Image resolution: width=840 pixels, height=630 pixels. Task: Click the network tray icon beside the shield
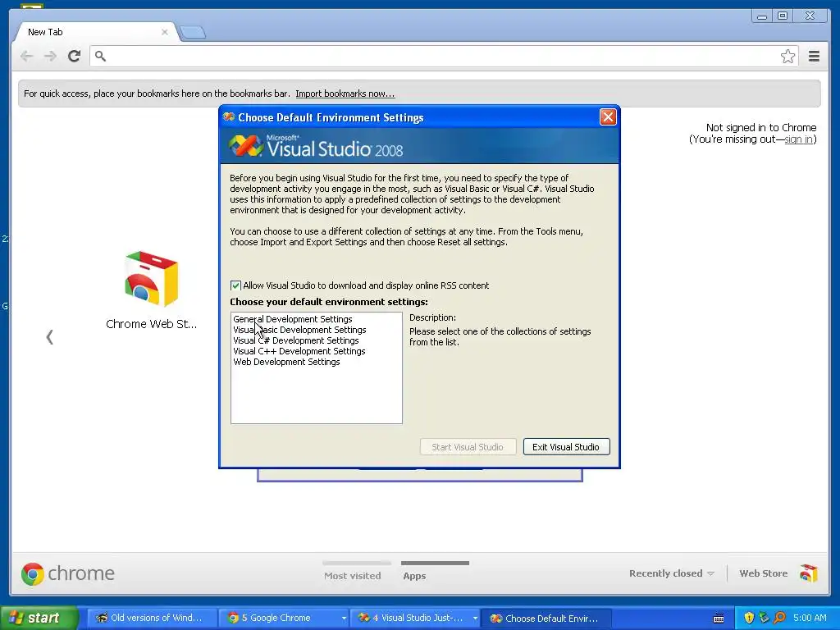764,618
